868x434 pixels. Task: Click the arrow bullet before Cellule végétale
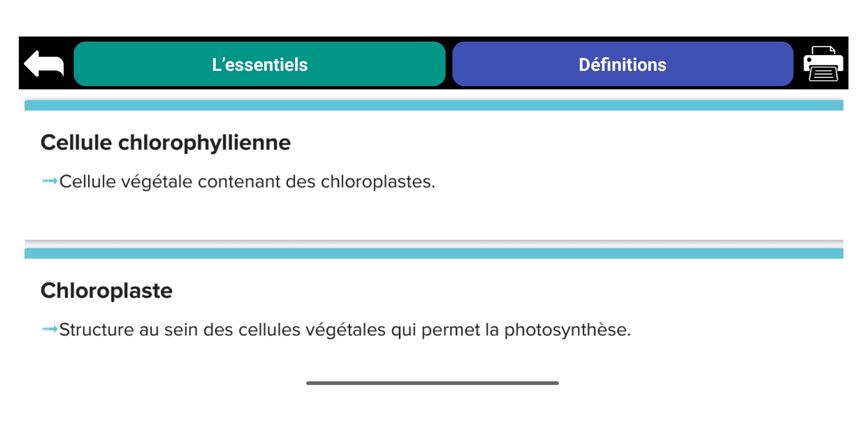tap(50, 181)
